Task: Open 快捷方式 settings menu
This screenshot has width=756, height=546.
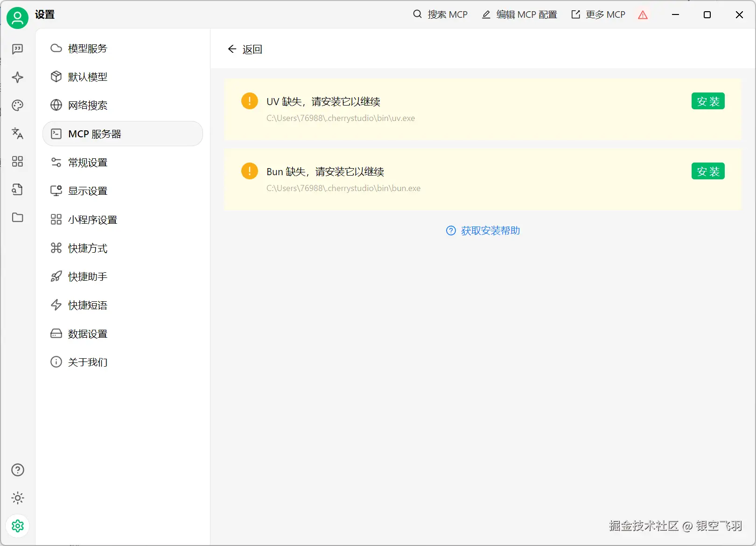Action: coord(123,248)
